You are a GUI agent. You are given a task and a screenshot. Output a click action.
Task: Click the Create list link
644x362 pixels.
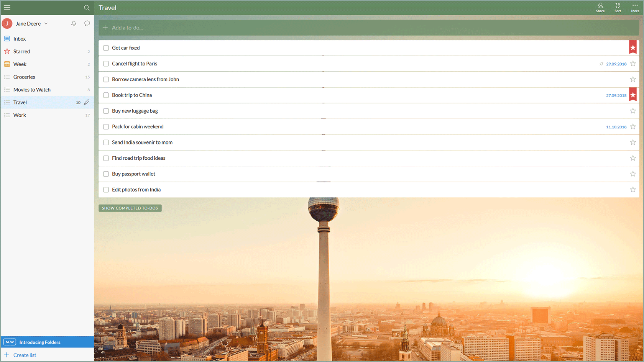(x=24, y=355)
